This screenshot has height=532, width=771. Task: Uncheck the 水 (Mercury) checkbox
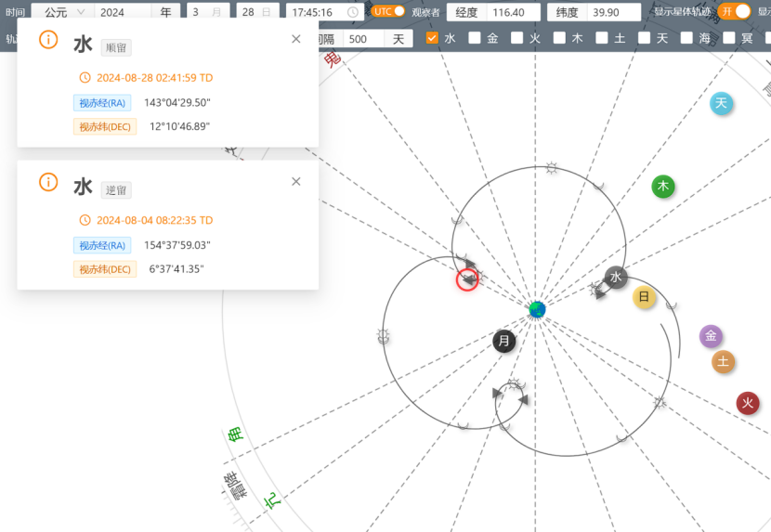point(432,38)
